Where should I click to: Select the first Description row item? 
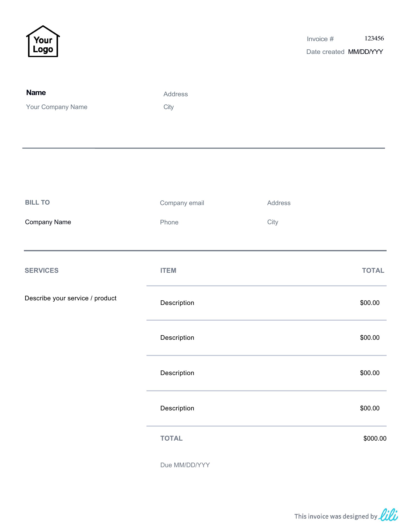[177, 303]
